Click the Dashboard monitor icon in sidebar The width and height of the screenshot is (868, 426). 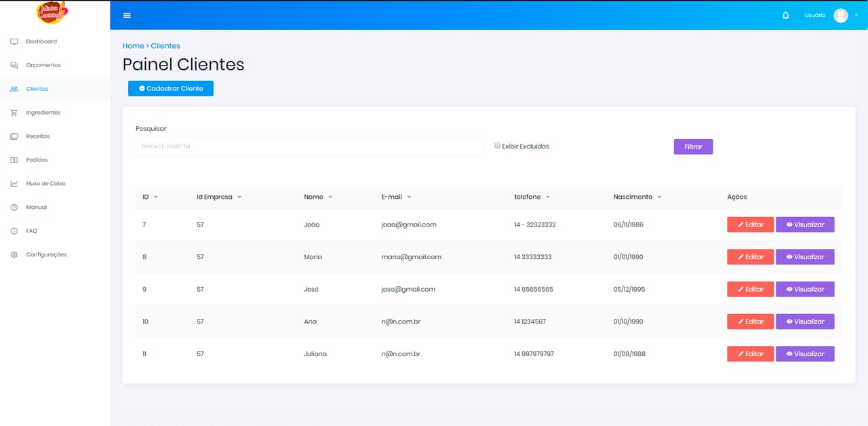(14, 42)
